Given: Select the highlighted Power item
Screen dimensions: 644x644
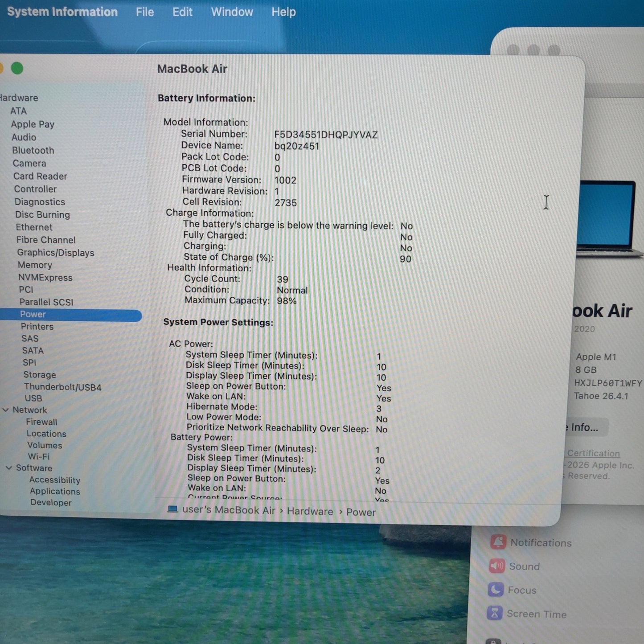Looking at the screenshot, I should point(70,315).
